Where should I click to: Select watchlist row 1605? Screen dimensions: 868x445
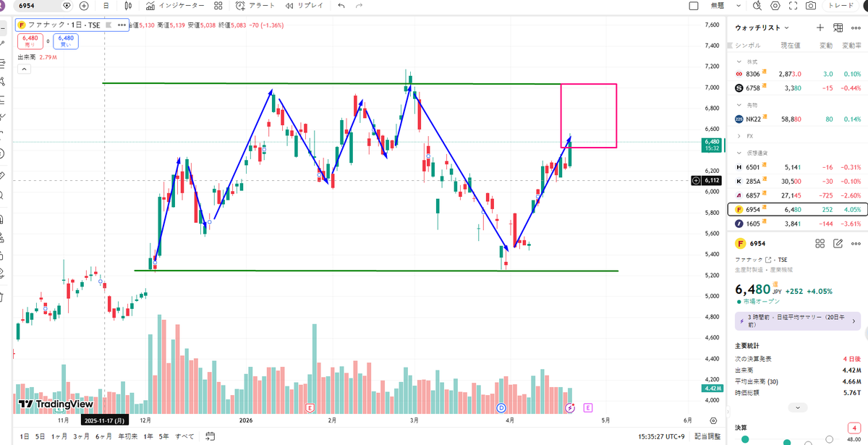pos(798,224)
